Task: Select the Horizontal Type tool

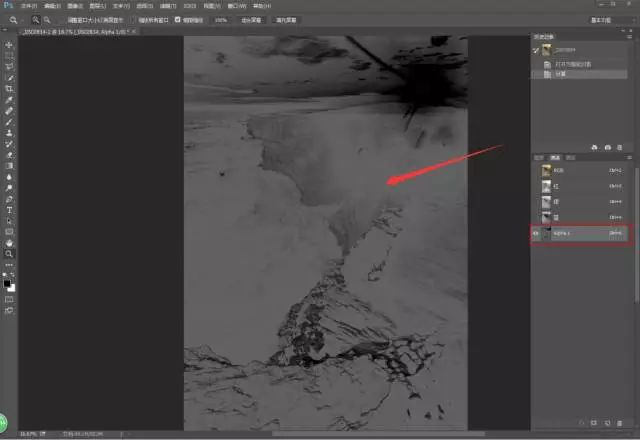Action: pos(9,210)
